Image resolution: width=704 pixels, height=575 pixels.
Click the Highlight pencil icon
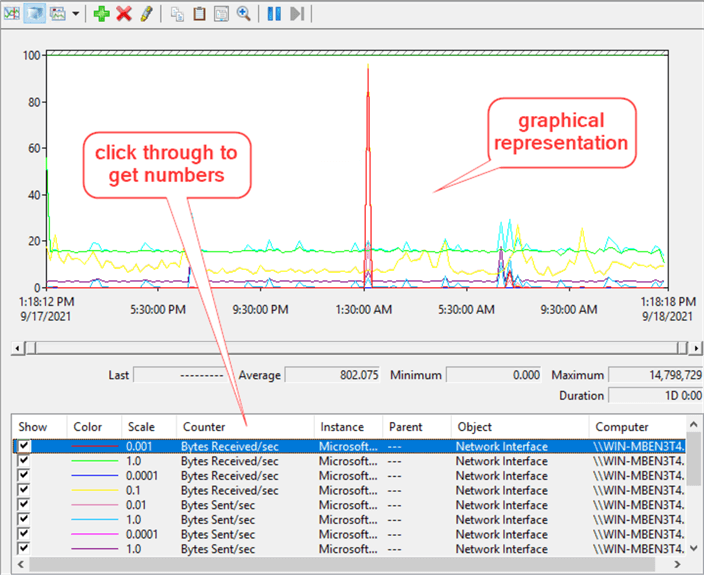click(x=146, y=14)
